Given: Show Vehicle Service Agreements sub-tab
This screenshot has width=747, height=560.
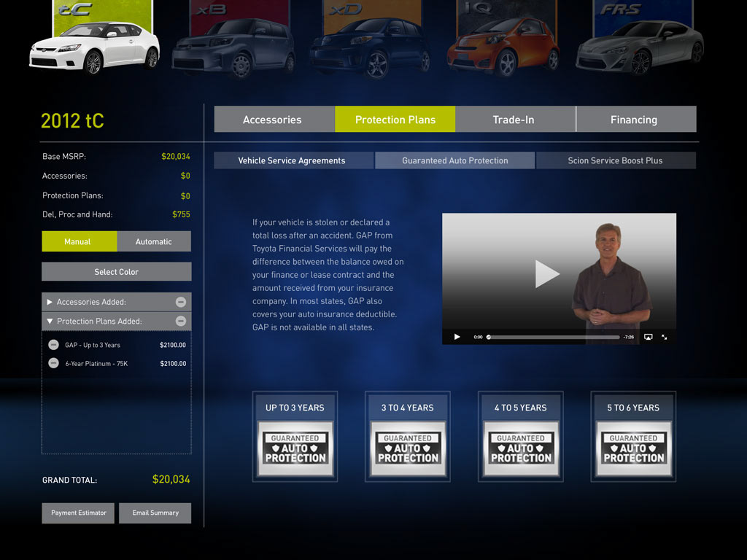Looking at the screenshot, I should [293, 160].
